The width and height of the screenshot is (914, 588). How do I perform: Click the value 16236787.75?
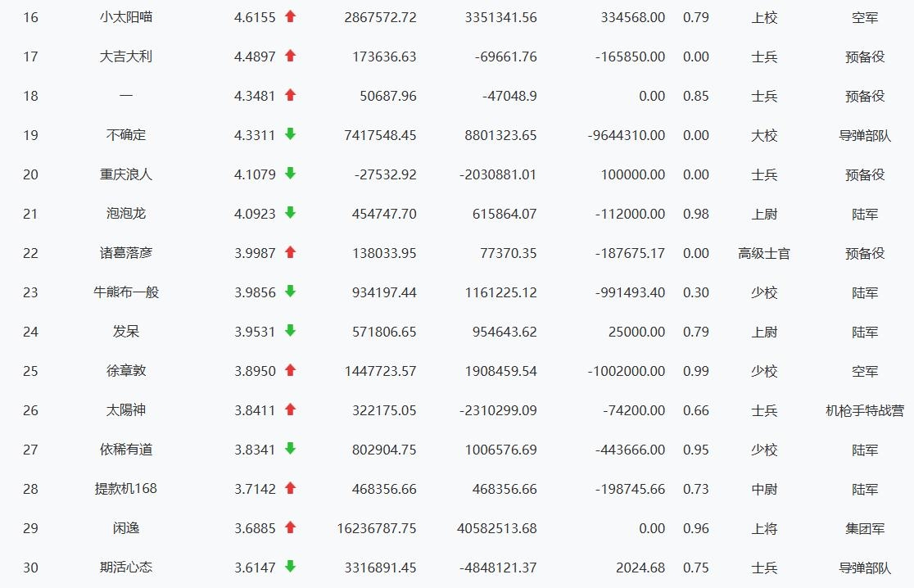click(377, 528)
